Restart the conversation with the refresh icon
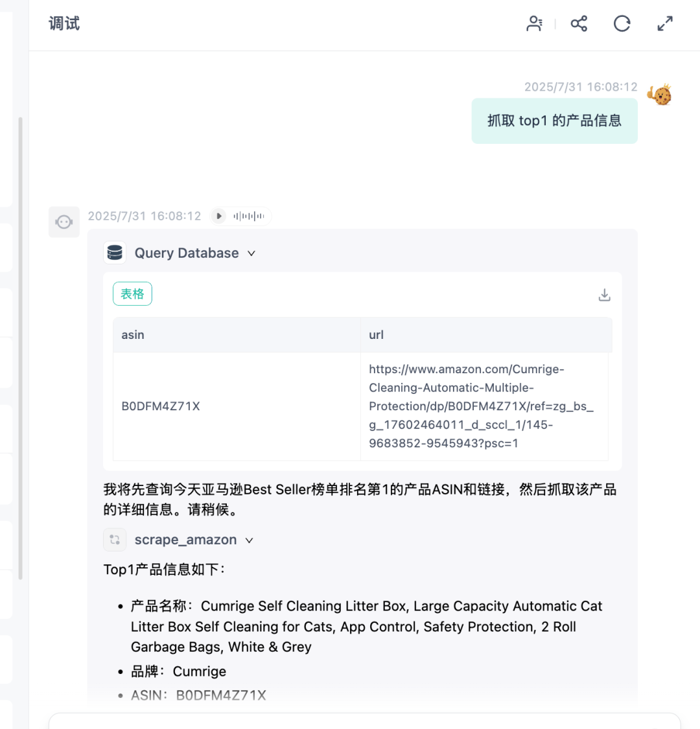This screenshot has width=700, height=729. [622, 24]
